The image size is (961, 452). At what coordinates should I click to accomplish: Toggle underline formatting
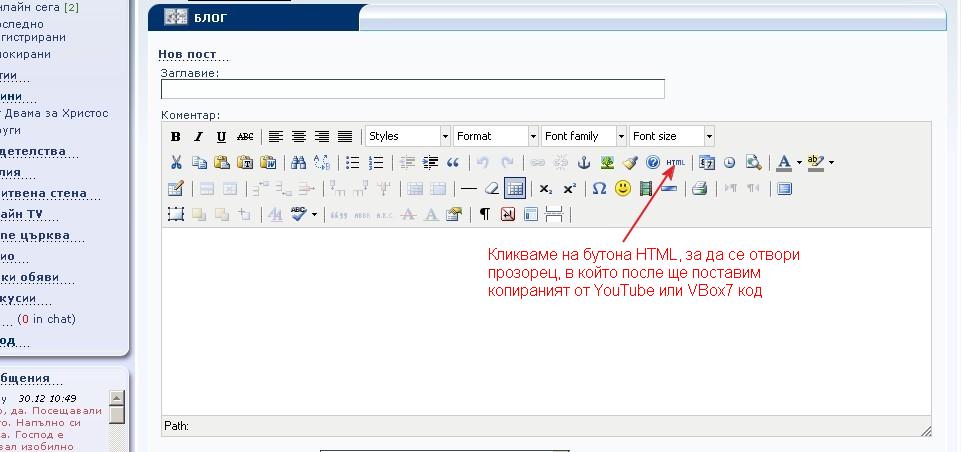click(x=221, y=136)
